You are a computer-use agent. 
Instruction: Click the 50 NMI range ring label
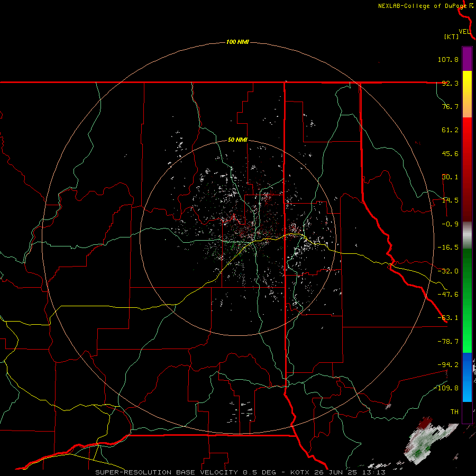pos(237,140)
